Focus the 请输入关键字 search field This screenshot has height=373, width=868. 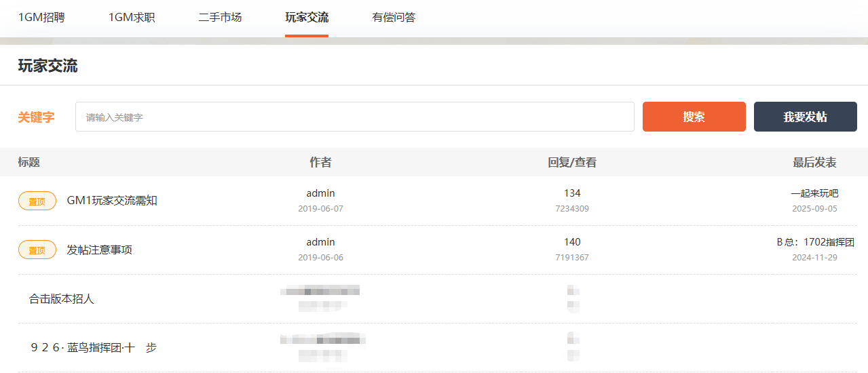coord(355,117)
